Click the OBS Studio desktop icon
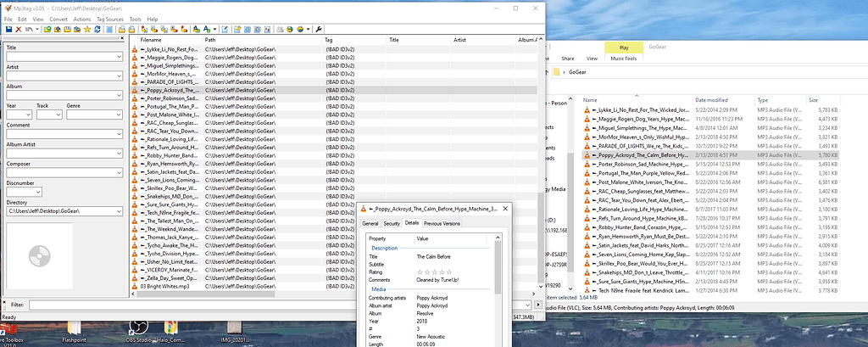868x347 pixels. pos(138,332)
